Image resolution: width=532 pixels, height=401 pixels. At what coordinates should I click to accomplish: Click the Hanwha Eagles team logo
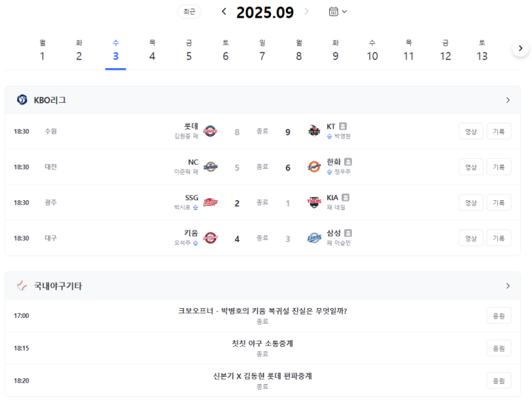click(x=314, y=167)
